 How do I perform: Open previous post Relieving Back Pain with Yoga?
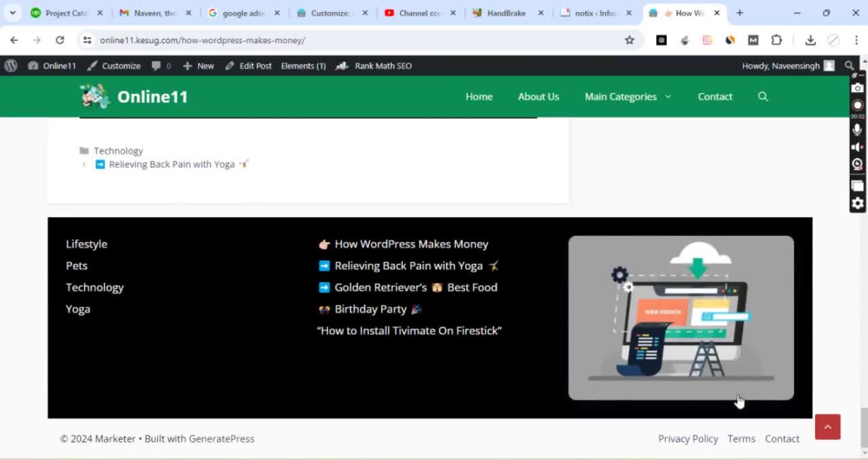pos(172,164)
